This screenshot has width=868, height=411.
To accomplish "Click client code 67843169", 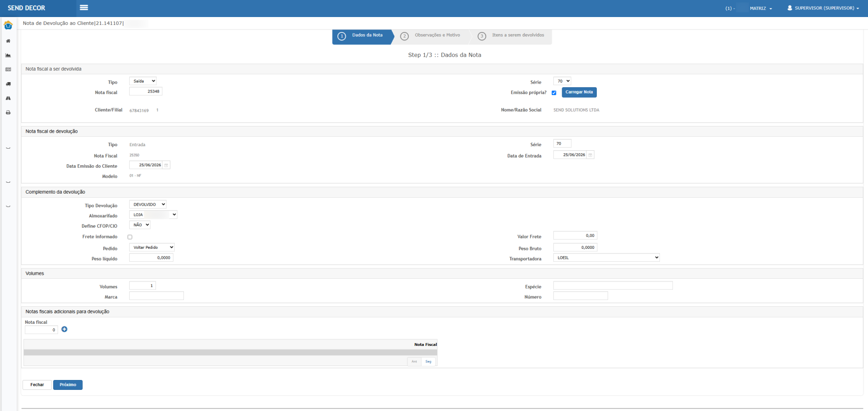I will tap(139, 110).
